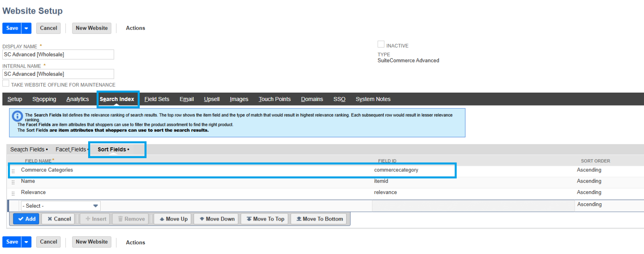
Task: Enable Take Website Offline For Maintenance
Action: pos(6,83)
